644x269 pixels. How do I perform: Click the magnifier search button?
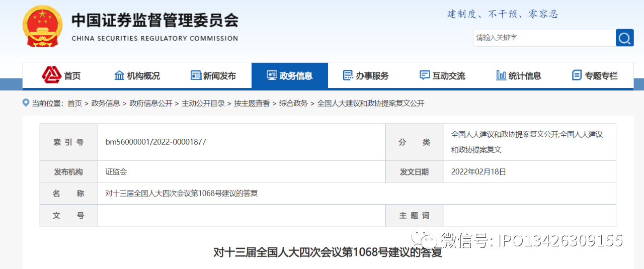pyautogui.click(x=624, y=38)
